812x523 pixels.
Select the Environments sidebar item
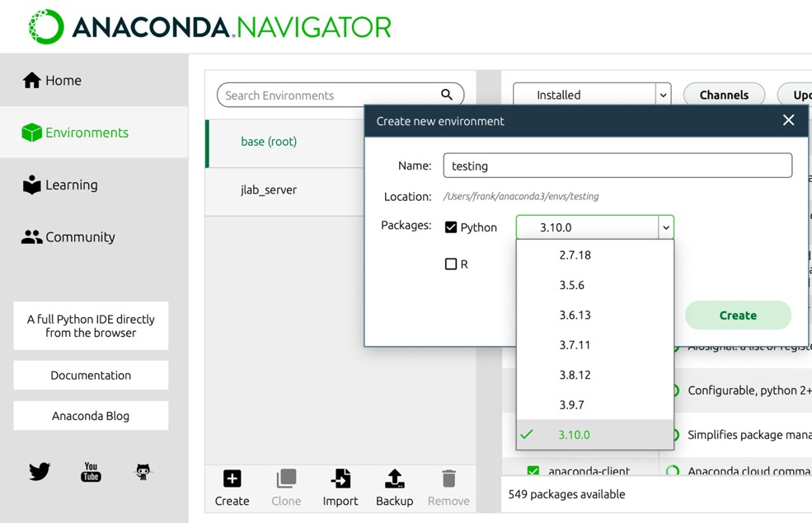pos(94,133)
